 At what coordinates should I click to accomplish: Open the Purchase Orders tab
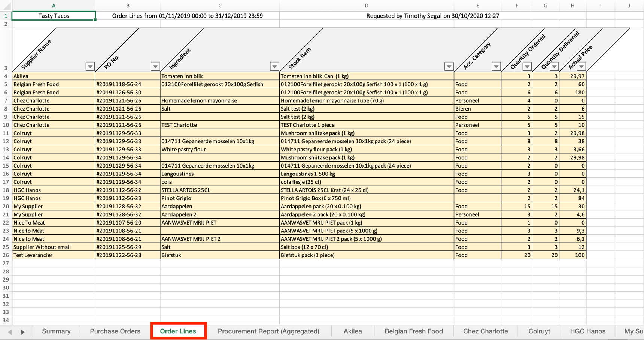coord(115,331)
